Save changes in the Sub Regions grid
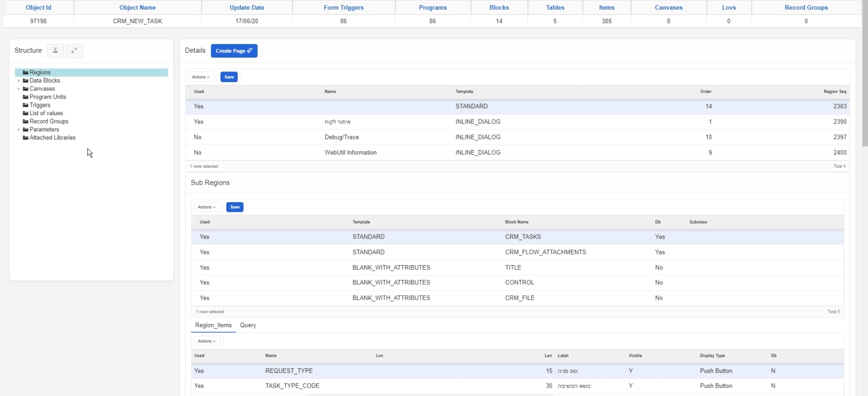868x396 pixels. click(235, 207)
